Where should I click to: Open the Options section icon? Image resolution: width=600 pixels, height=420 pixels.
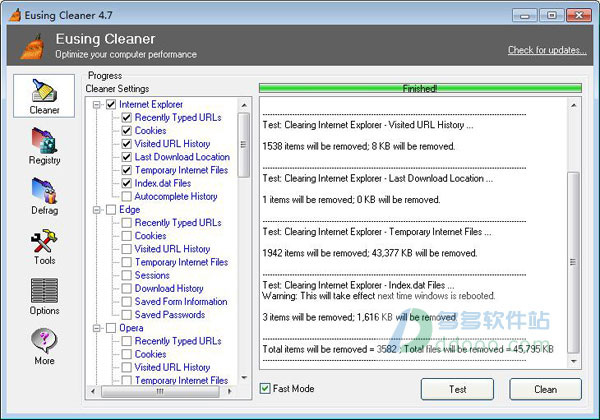pos(44,290)
